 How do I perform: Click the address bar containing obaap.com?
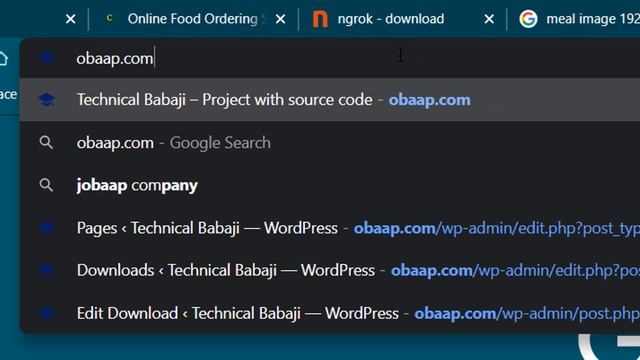click(331, 58)
